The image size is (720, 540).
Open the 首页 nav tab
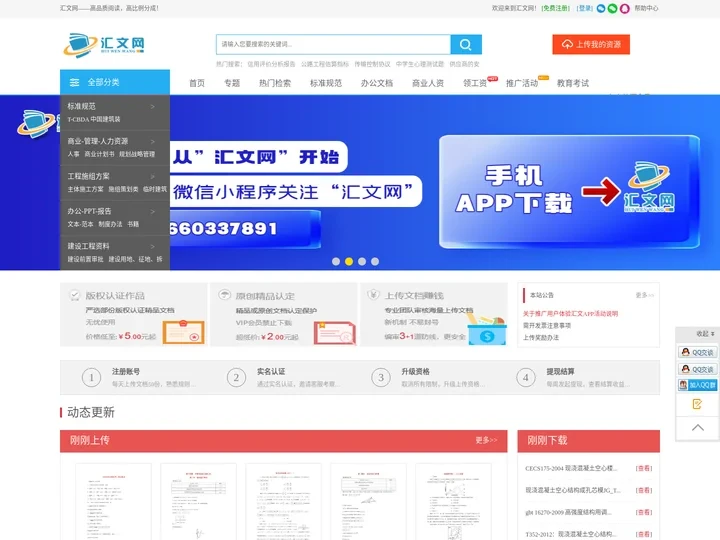[197, 83]
